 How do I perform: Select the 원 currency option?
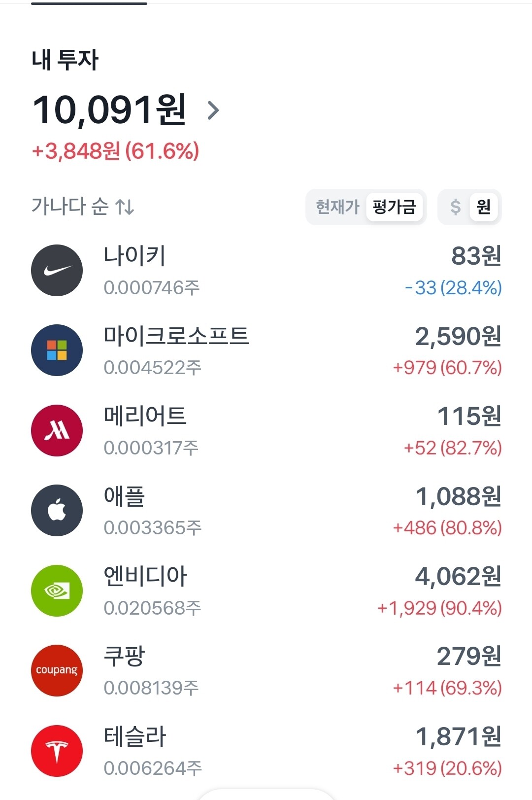tap(484, 207)
